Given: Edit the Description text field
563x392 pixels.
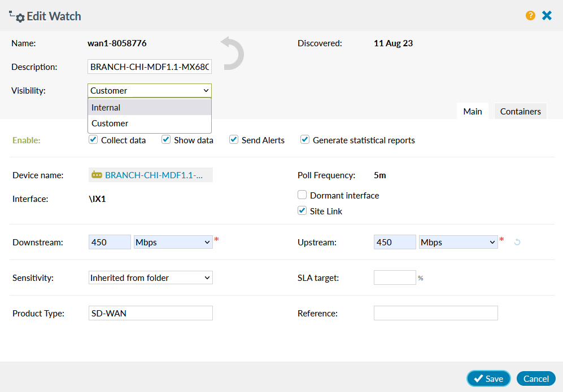Looking at the screenshot, I should (150, 67).
